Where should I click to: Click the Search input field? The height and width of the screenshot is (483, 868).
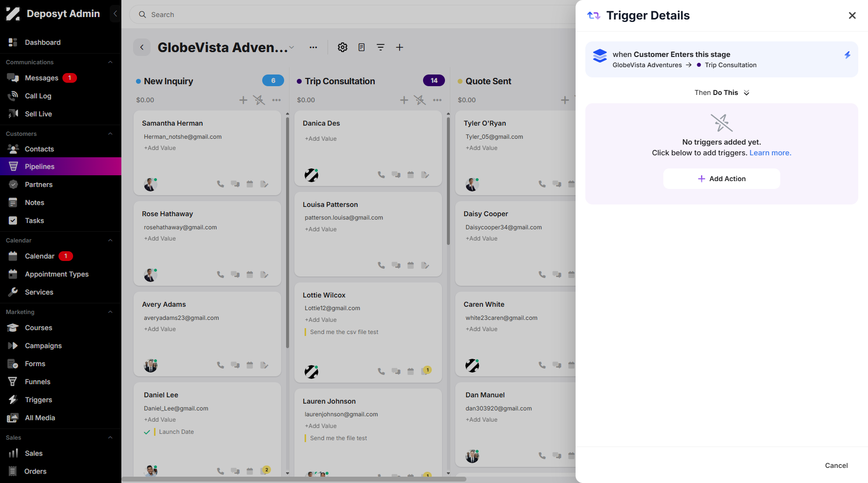tap(352, 15)
